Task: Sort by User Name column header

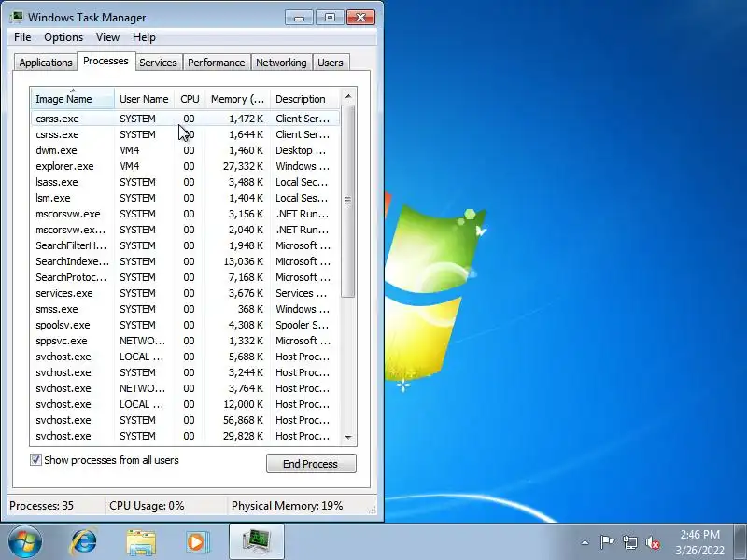Action: tap(144, 99)
